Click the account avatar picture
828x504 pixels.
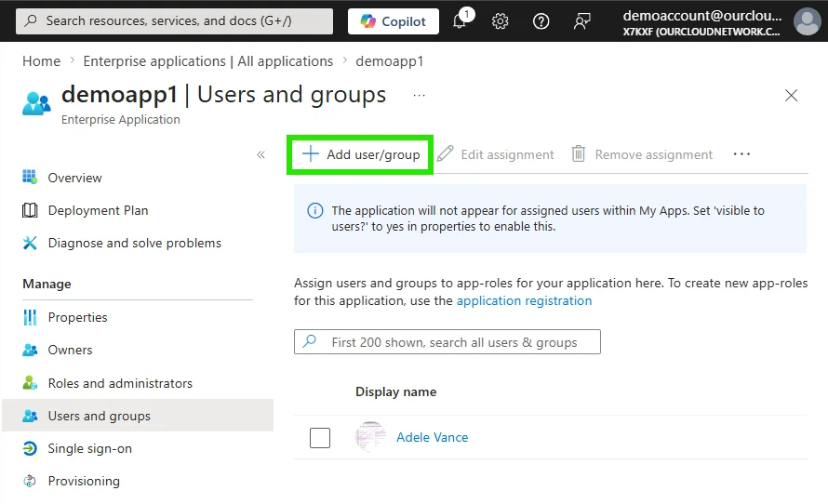(807, 21)
